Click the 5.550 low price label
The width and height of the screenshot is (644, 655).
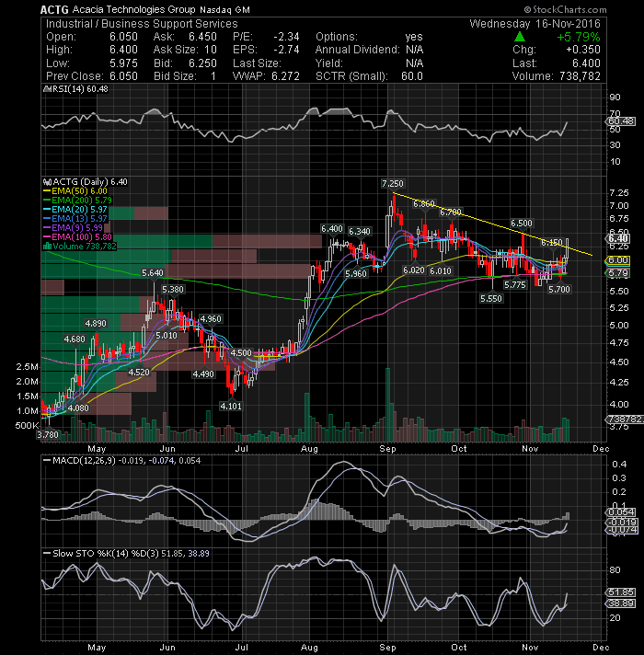491,298
